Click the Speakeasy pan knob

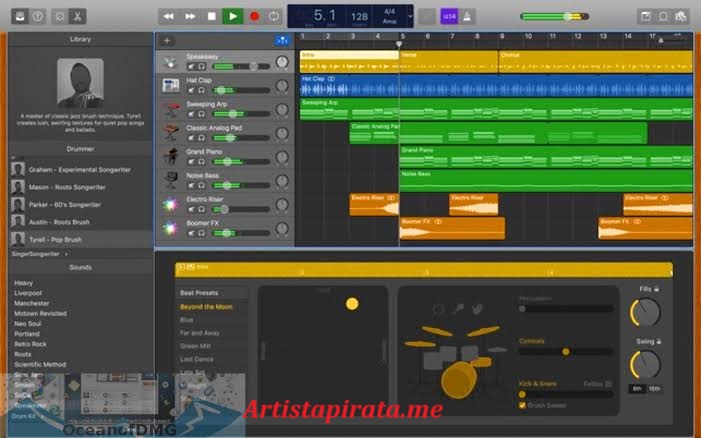pyautogui.click(x=282, y=62)
